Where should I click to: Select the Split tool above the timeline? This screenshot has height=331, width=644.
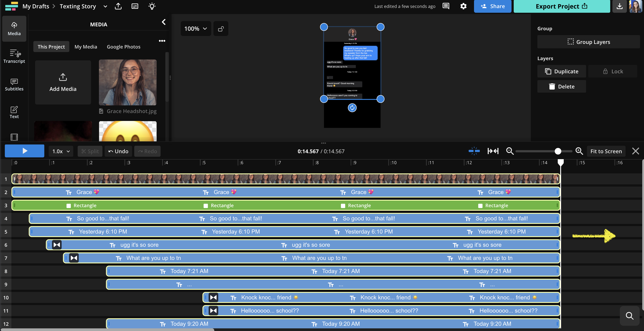[x=90, y=151]
